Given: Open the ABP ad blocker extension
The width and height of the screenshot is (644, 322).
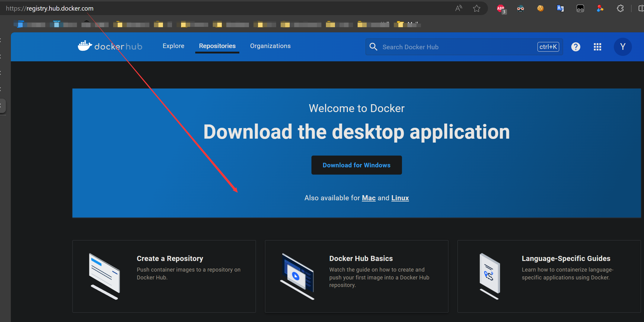Looking at the screenshot, I should (501, 9).
